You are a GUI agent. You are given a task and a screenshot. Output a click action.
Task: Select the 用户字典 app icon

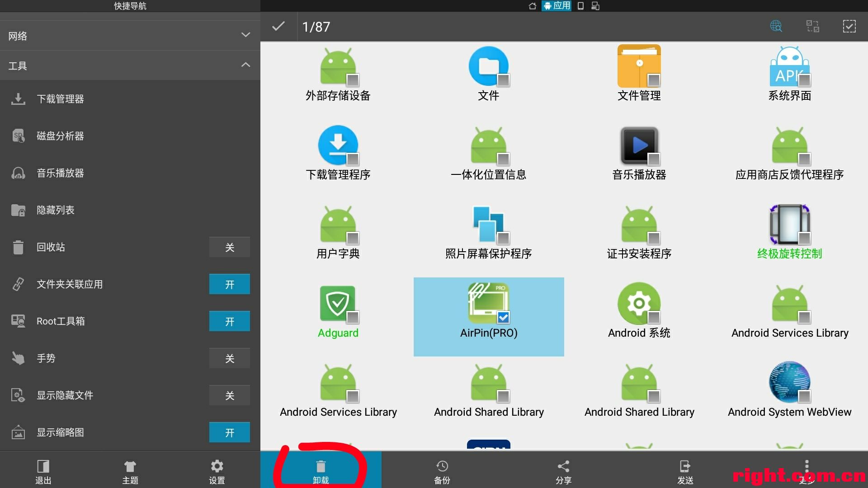coord(338,225)
